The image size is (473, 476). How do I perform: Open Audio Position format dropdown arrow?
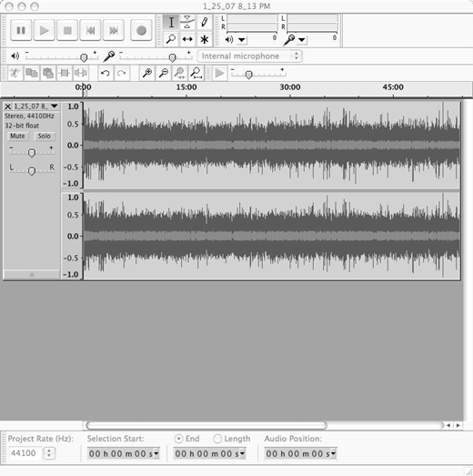pos(334,453)
